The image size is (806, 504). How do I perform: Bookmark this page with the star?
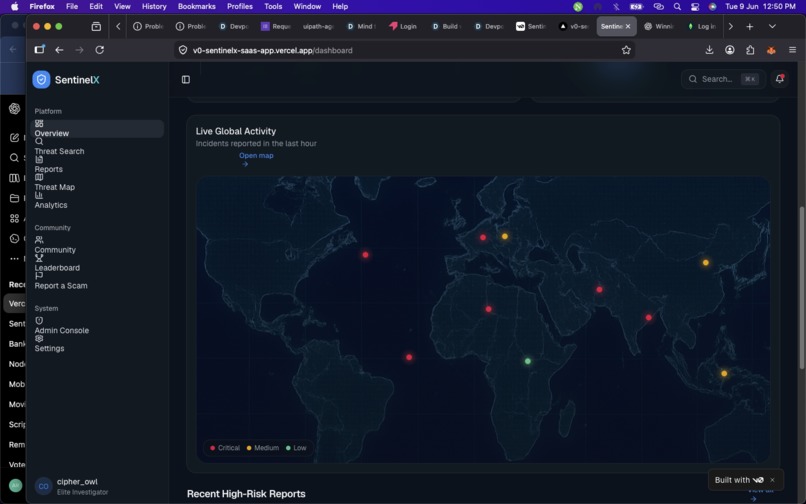coord(626,50)
